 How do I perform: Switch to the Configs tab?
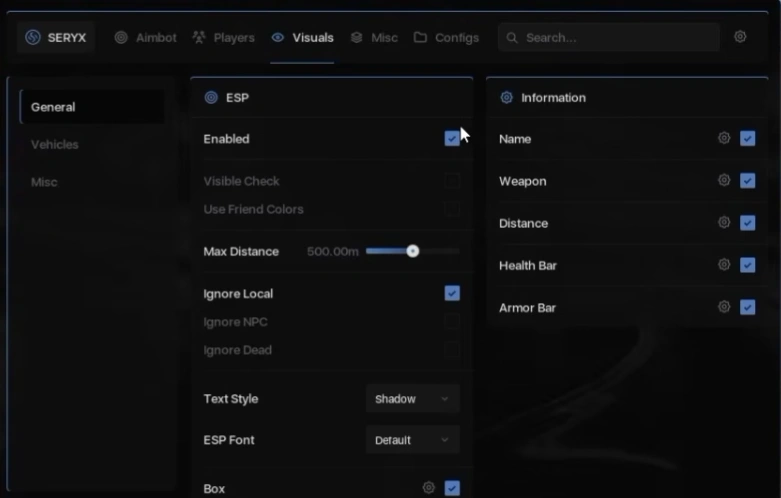click(x=446, y=38)
